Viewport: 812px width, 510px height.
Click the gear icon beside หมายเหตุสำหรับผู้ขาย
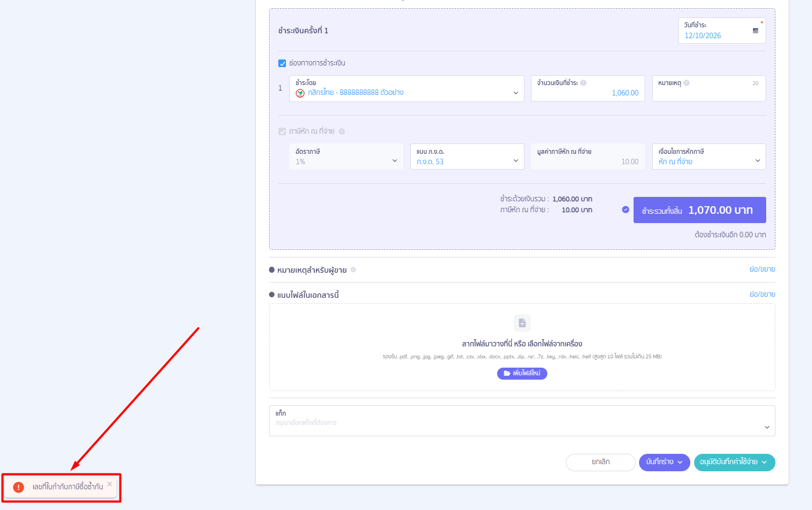[353, 270]
